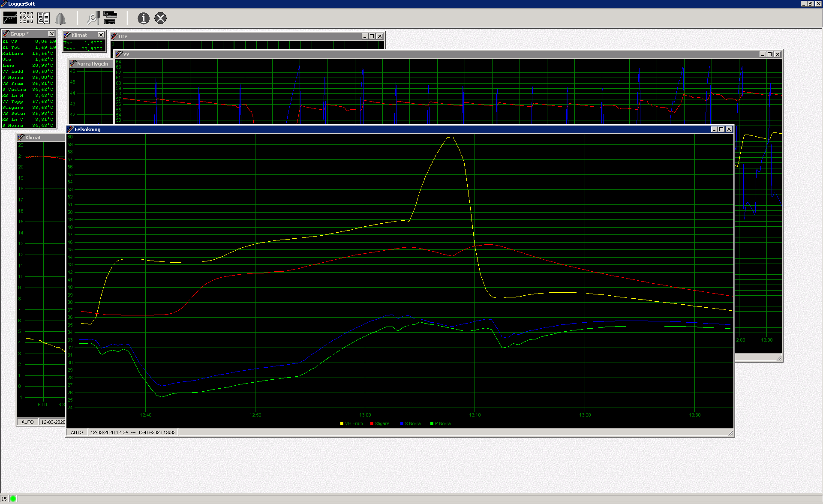Close the Ute chart window
Image resolution: width=823 pixels, height=504 pixels.
379,36
